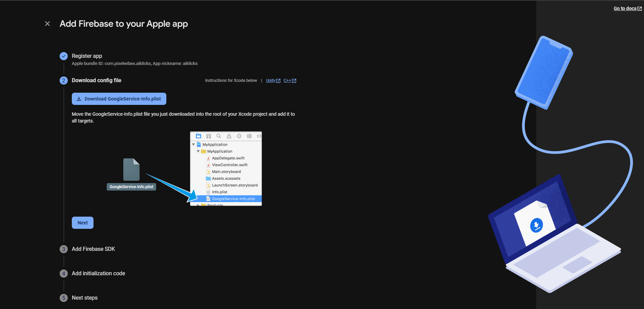Expand the Register app step
The width and height of the screenshot is (644, 309).
coord(87,56)
